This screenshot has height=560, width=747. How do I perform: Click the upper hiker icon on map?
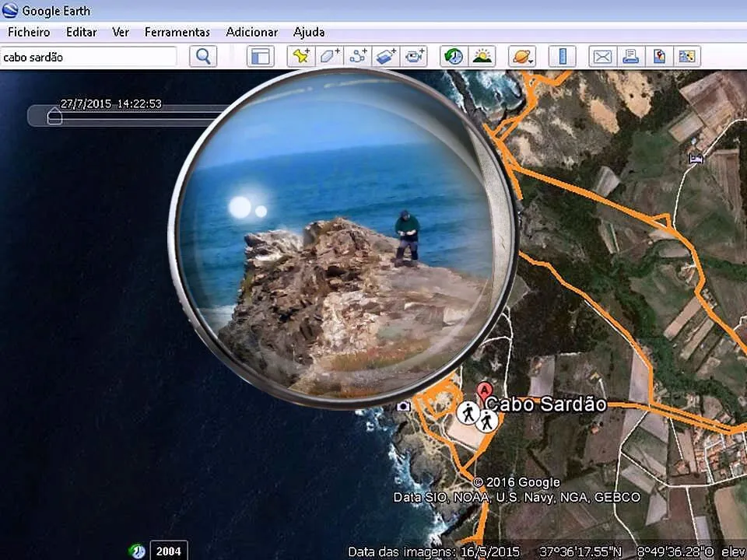pyautogui.click(x=468, y=412)
